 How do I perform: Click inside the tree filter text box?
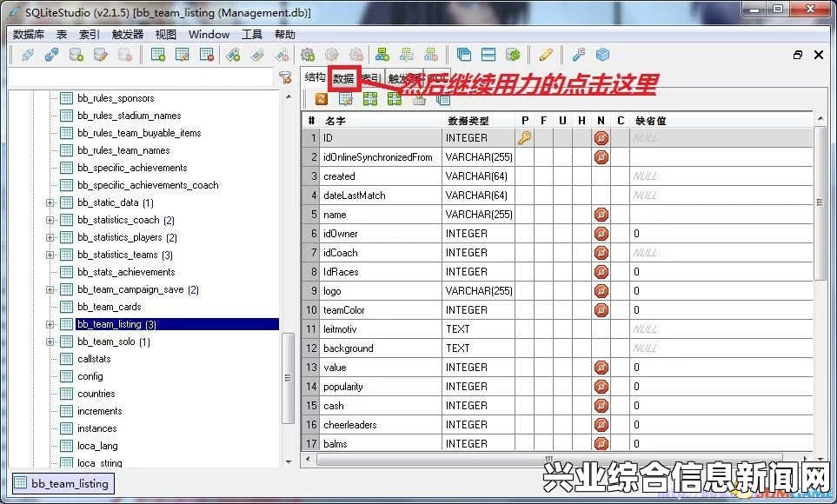(141, 78)
